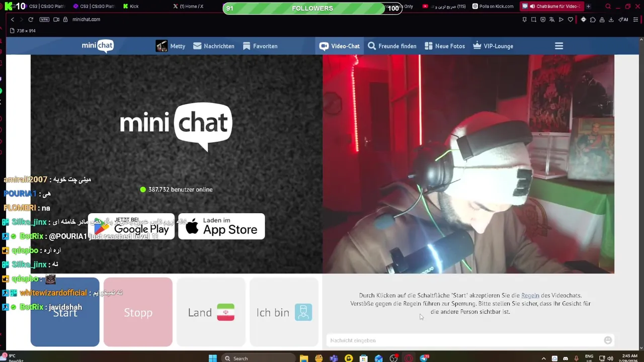Image resolution: width=644 pixels, height=362 pixels.
Task: Open the taskbar clock and date
Action: point(629,358)
